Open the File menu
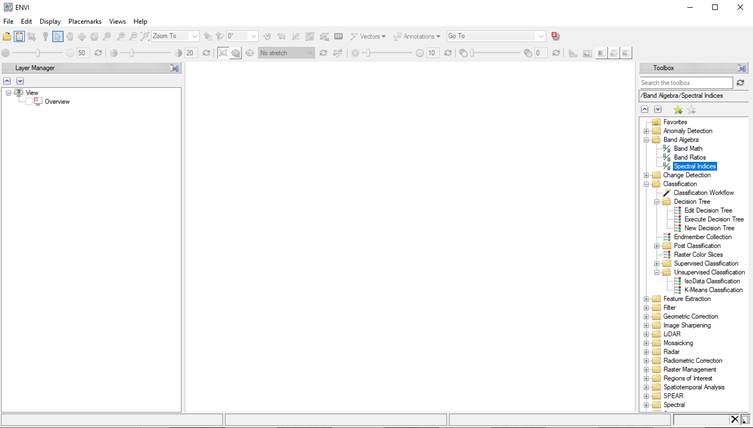This screenshot has height=428, width=753. click(8, 22)
